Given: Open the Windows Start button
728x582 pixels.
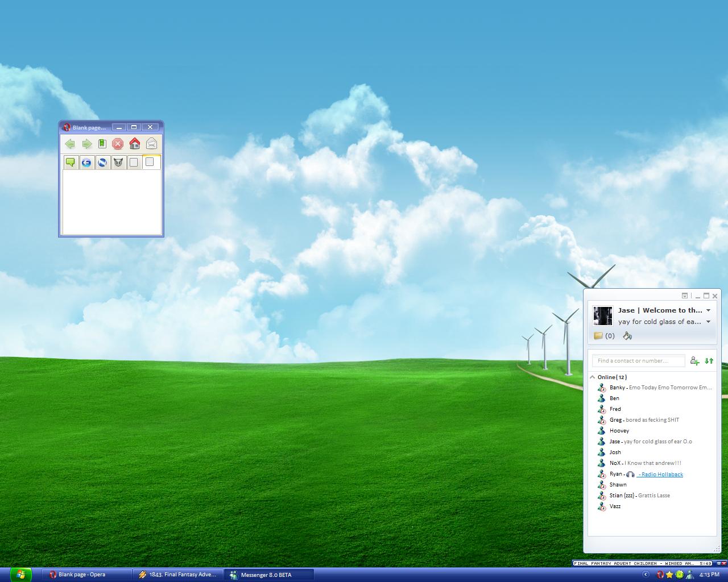Looking at the screenshot, I should point(20,575).
